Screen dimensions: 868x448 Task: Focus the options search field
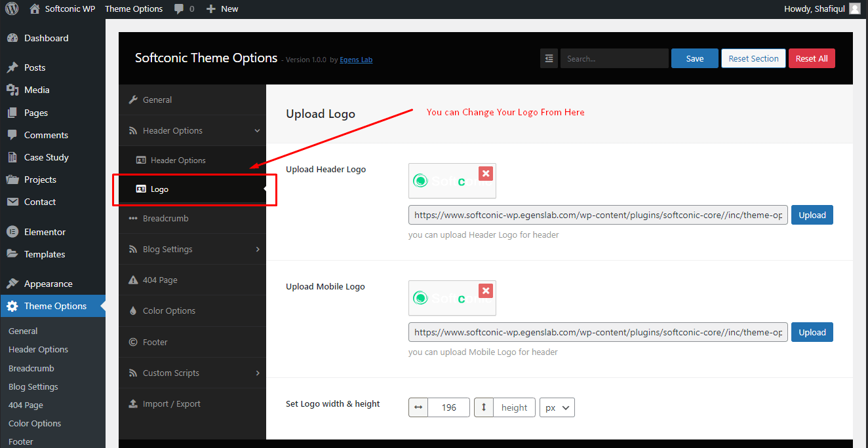pos(614,58)
